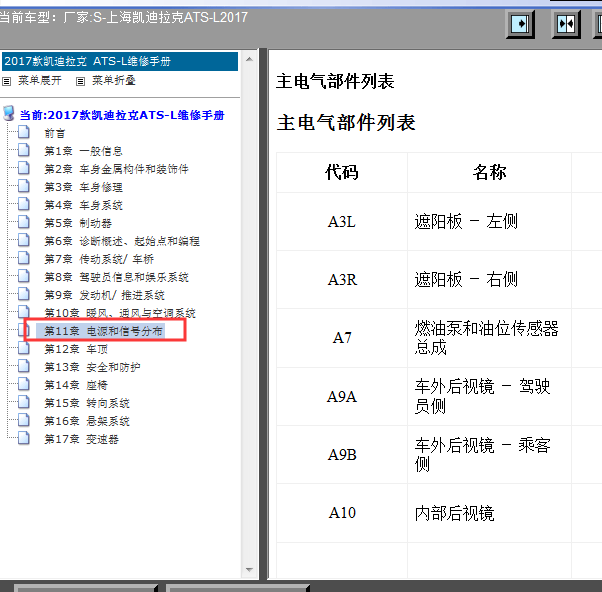Click table cell code A10
Screen dimensions: 602x592
point(342,513)
